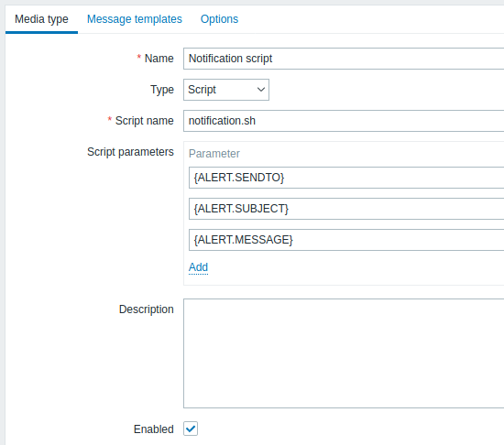
Task: Click inside the Description text area
Action: 344,353
